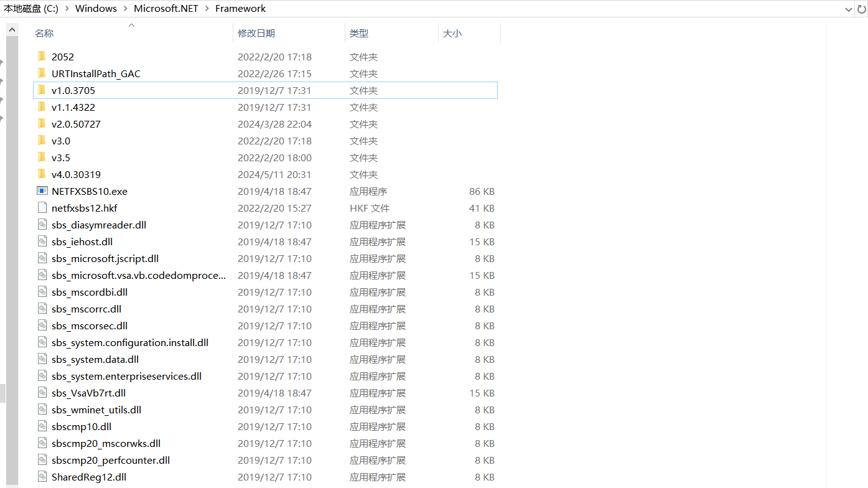Click the v1.0.3705 folder icon
The width and height of the screenshot is (868, 488).
pos(42,90)
